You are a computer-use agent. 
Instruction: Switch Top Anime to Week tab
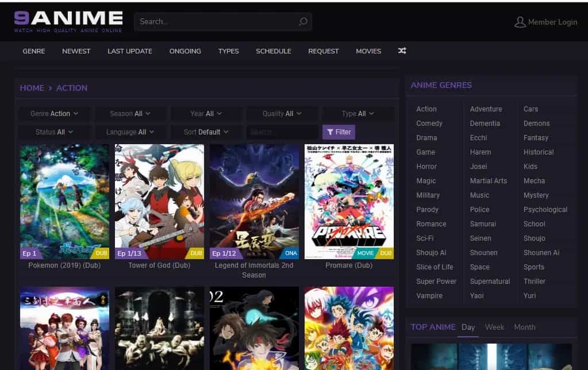[495, 327]
